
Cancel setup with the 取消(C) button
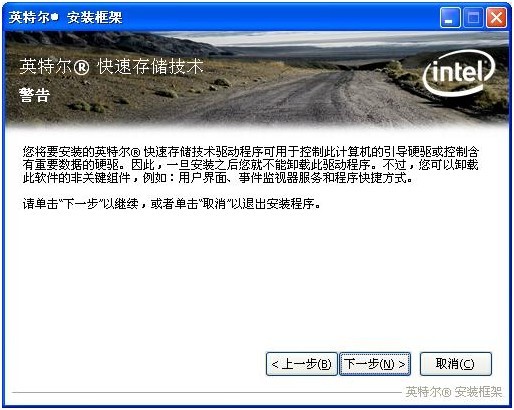tap(455, 364)
